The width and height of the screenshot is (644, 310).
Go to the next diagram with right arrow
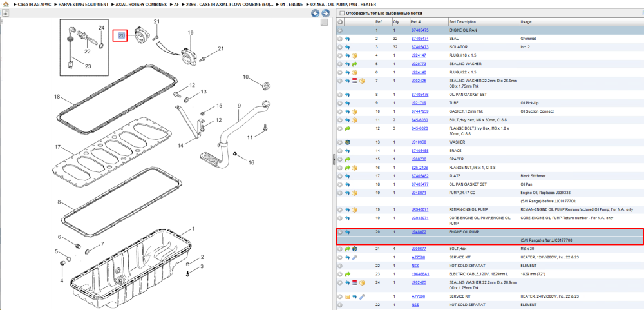pos(325,14)
